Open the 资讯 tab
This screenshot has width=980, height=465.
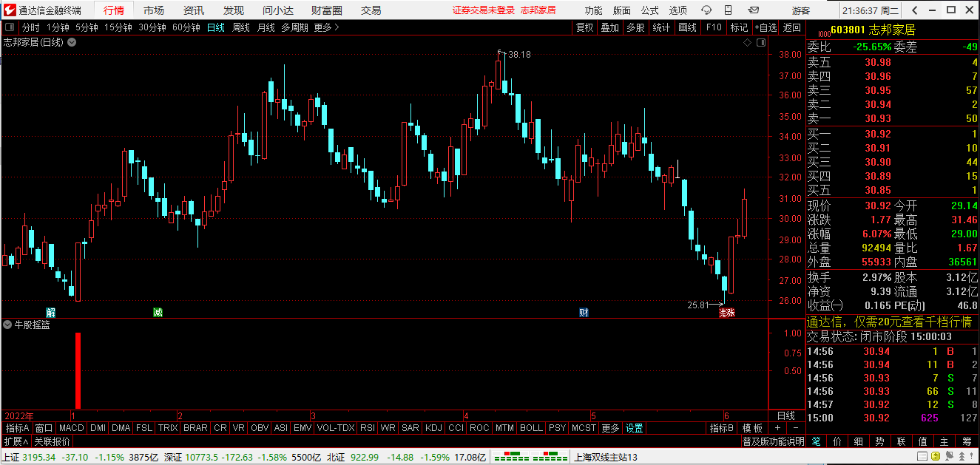[194, 10]
